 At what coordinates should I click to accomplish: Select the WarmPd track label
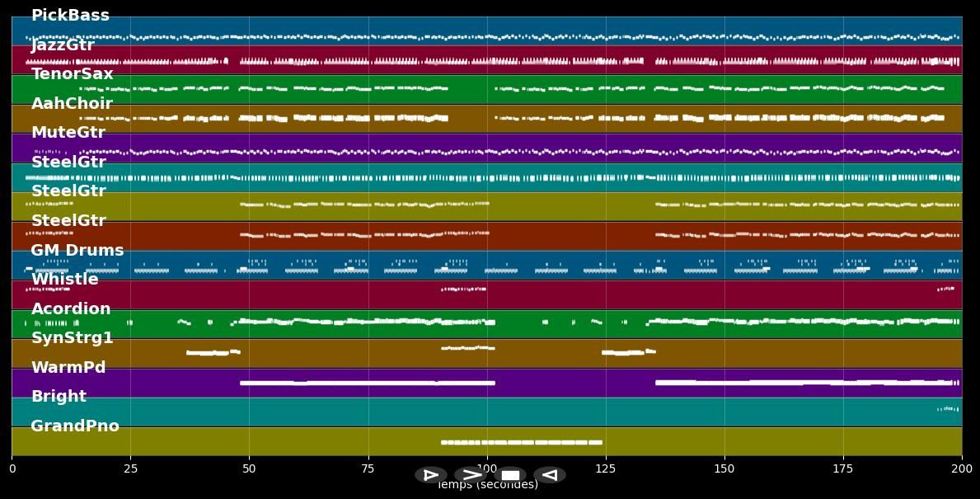[x=68, y=368]
